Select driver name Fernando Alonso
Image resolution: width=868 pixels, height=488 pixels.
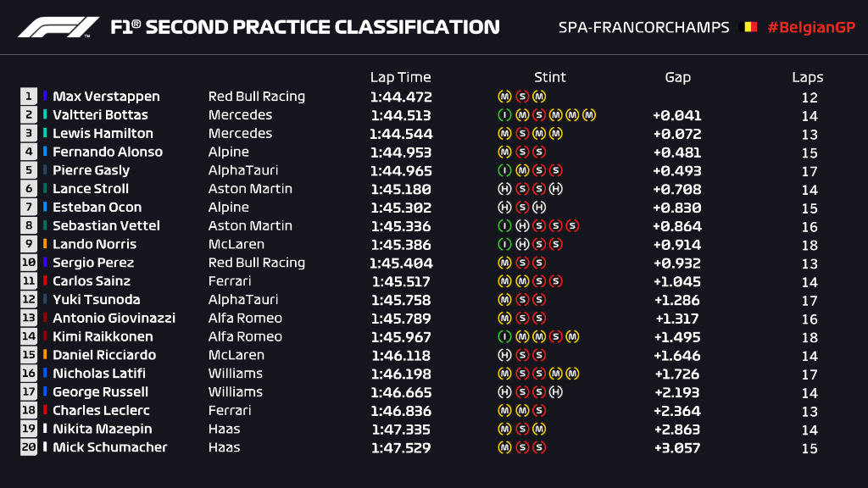pos(108,152)
